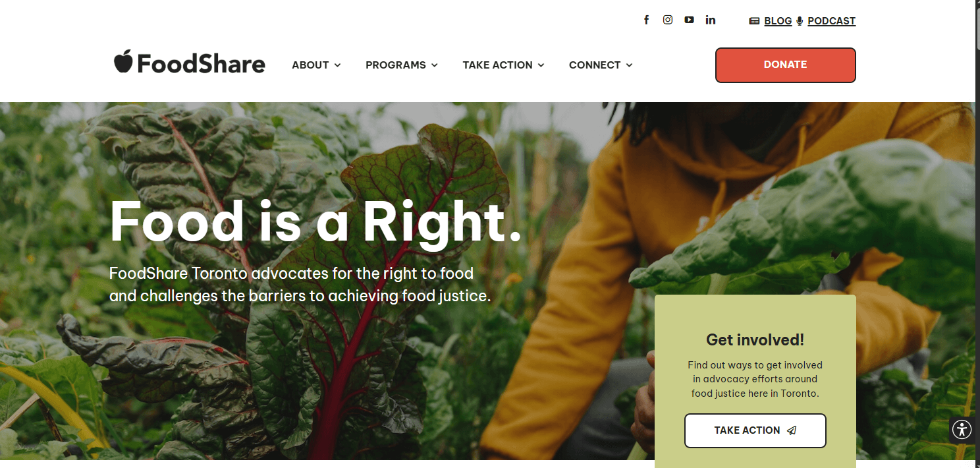The width and height of the screenshot is (980, 468).
Task: Click the white Take Action button
Action: [755, 430]
